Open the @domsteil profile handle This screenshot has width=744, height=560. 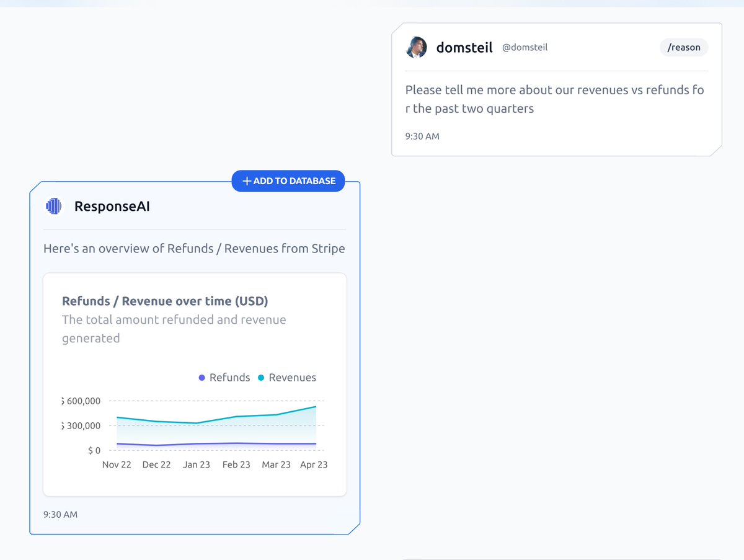(x=525, y=47)
